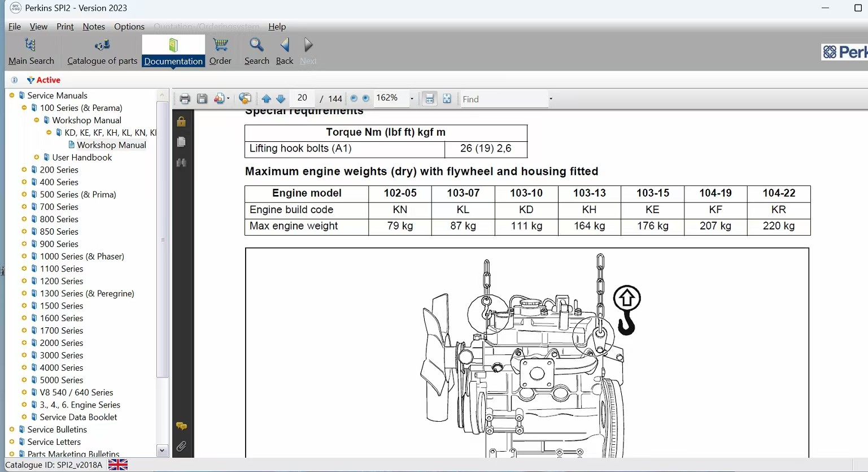This screenshot has height=472, width=868.
Task: Open the Notes menu
Action: click(x=94, y=27)
